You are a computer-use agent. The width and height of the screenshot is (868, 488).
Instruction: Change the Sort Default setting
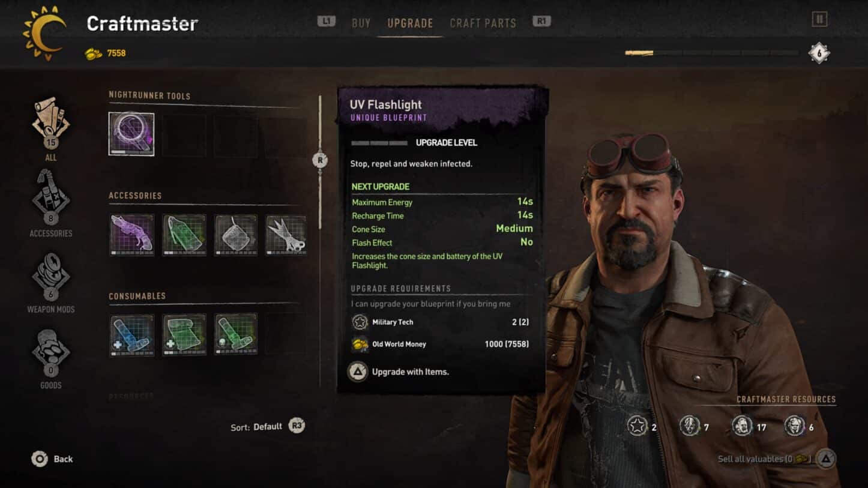(268, 426)
